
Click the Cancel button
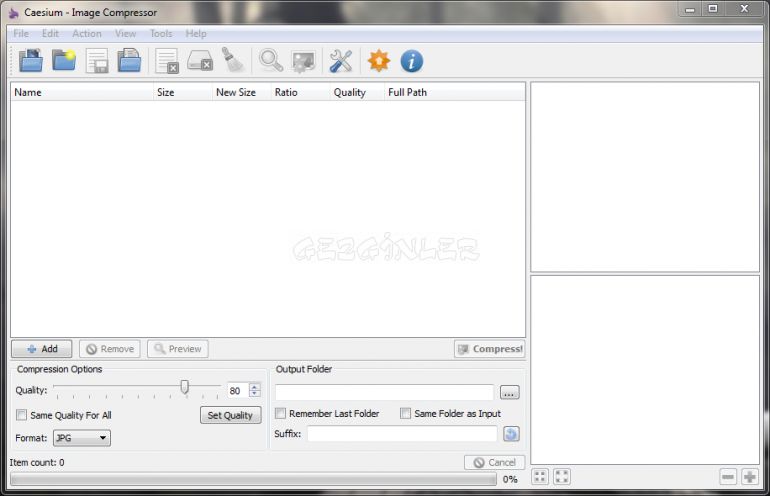(x=495, y=462)
